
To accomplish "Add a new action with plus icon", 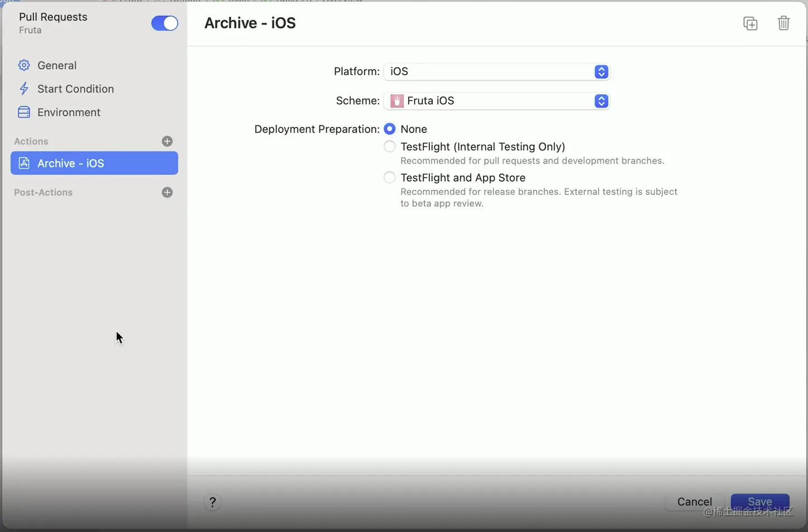I will pos(167,141).
